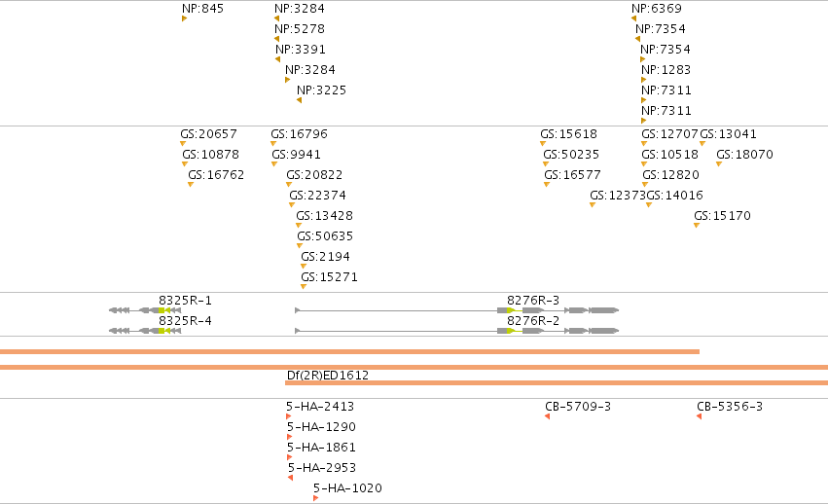Viewport: 828px width, 504px height.
Task: Select the GS:9941 insertion
Action: 296,155
